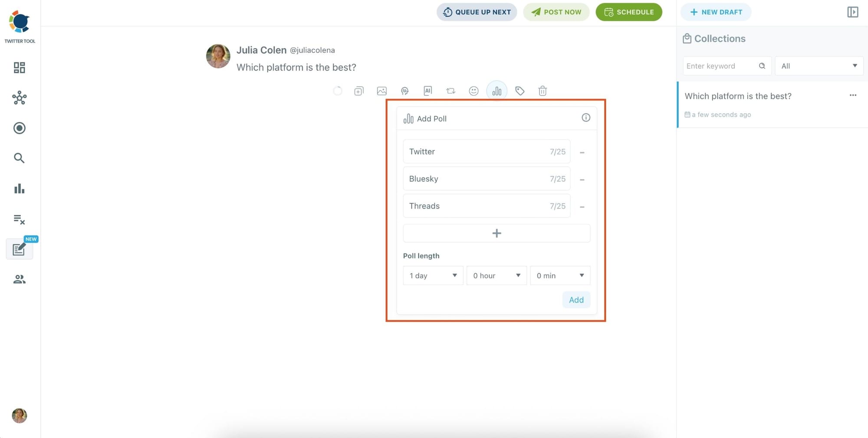This screenshot has width=868, height=438.
Task: Expand the '0 hour' dropdown
Action: [x=496, y=276]
